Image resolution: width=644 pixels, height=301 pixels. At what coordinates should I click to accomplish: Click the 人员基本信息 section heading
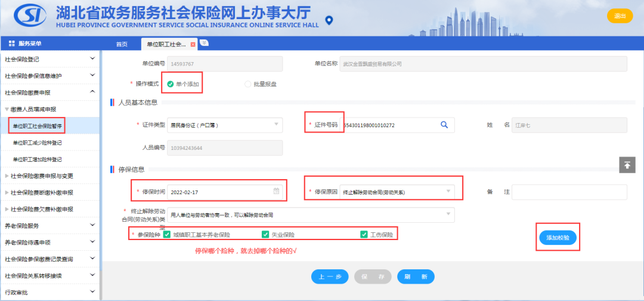(x=138, y=102)
